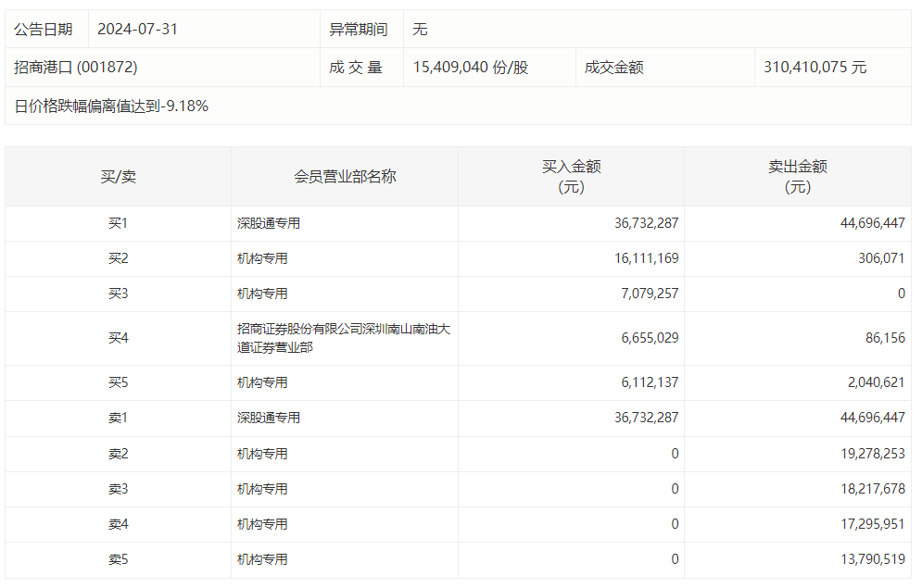Select the 卖5 row label

click(119, 560)
